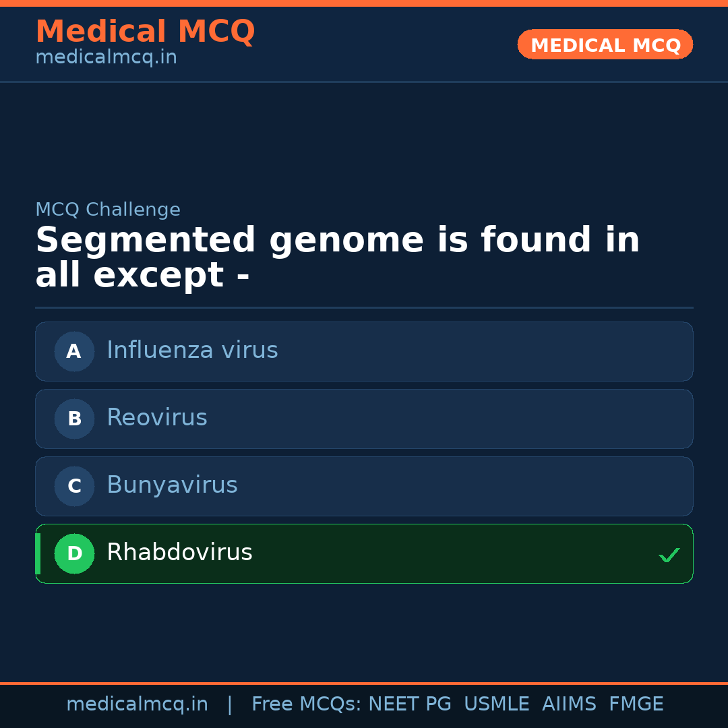Select AIIMS in the footer
728x728 pixels.
[569, 704]
